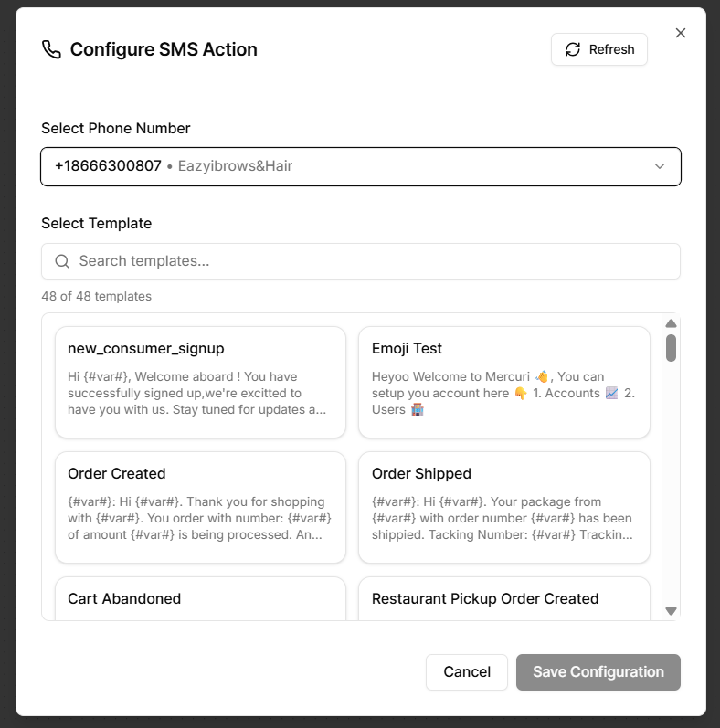The image size is (720, 728).
Task: Select the new_consumer_signup template card
Action: click(200, 382)
